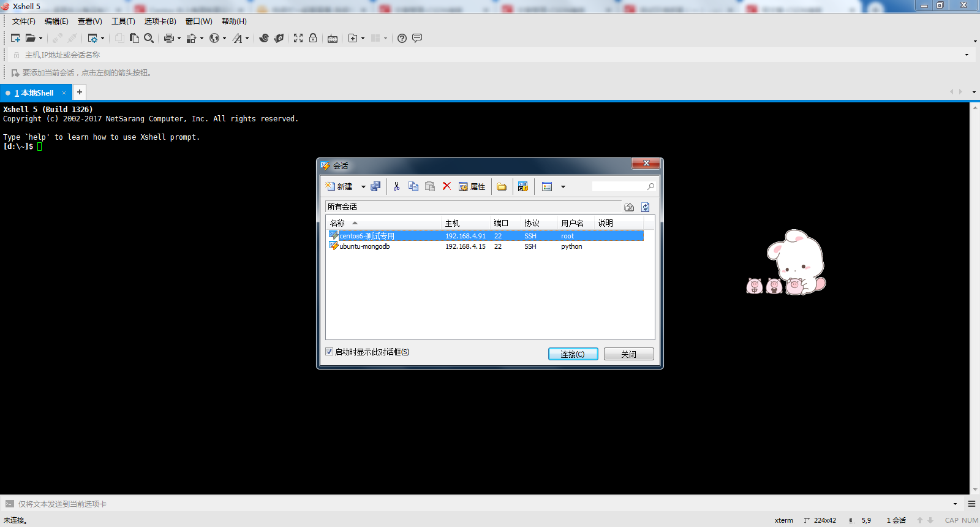Open the 窗口(W) menu
Screen dimensions: 980x527
pos(198,21)
